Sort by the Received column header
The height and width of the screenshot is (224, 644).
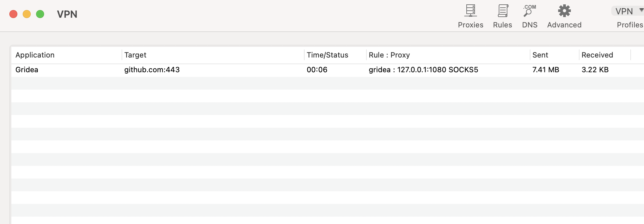click(597, 55)
